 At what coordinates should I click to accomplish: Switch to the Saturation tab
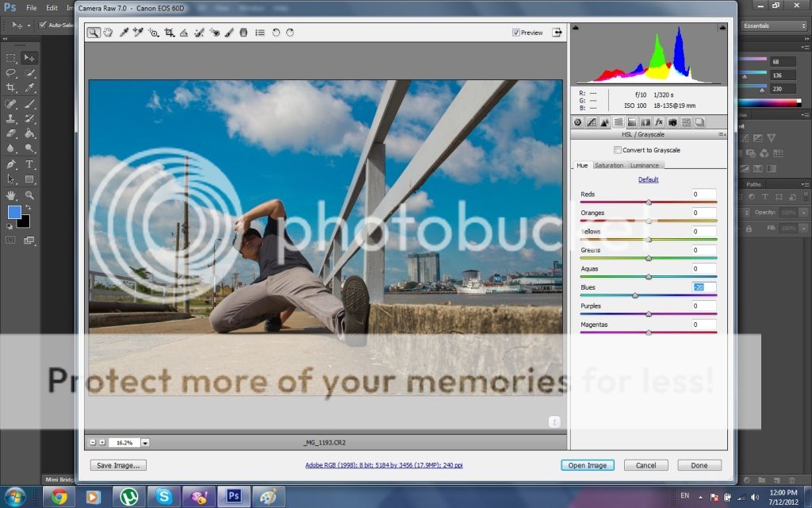pos(609,165)
